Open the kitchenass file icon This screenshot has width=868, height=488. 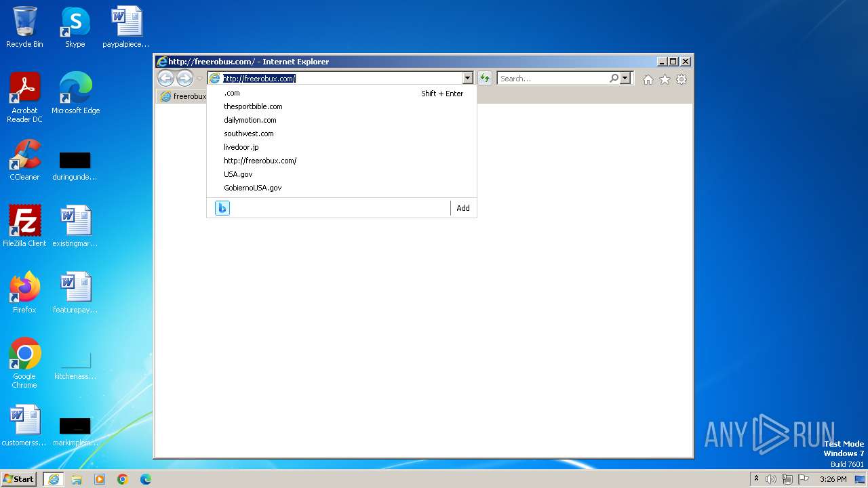tap(75, 365)
